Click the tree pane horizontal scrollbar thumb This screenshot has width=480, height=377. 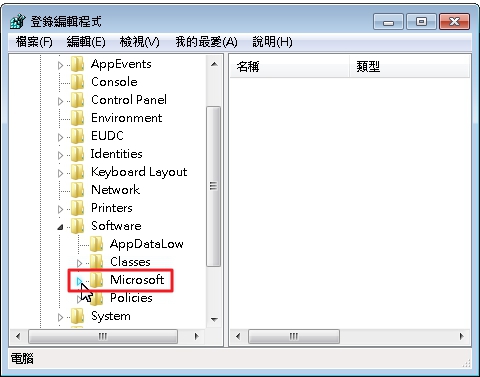[103, 337]
